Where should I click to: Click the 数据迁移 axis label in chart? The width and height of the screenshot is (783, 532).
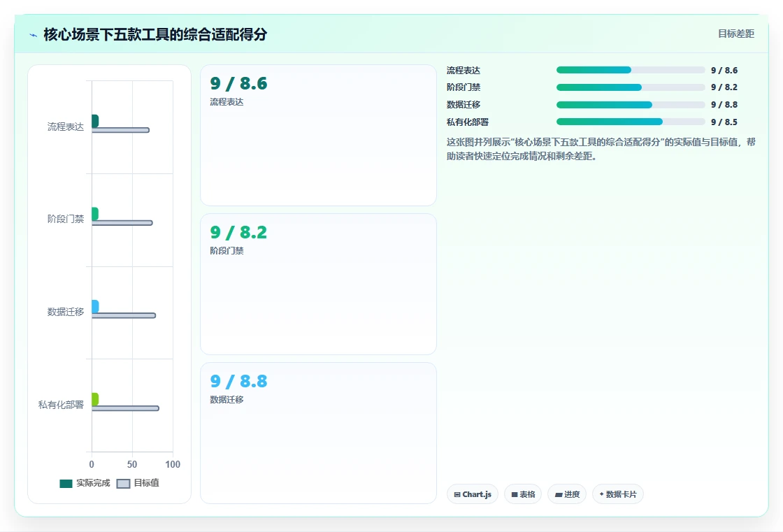pos(66,312)
